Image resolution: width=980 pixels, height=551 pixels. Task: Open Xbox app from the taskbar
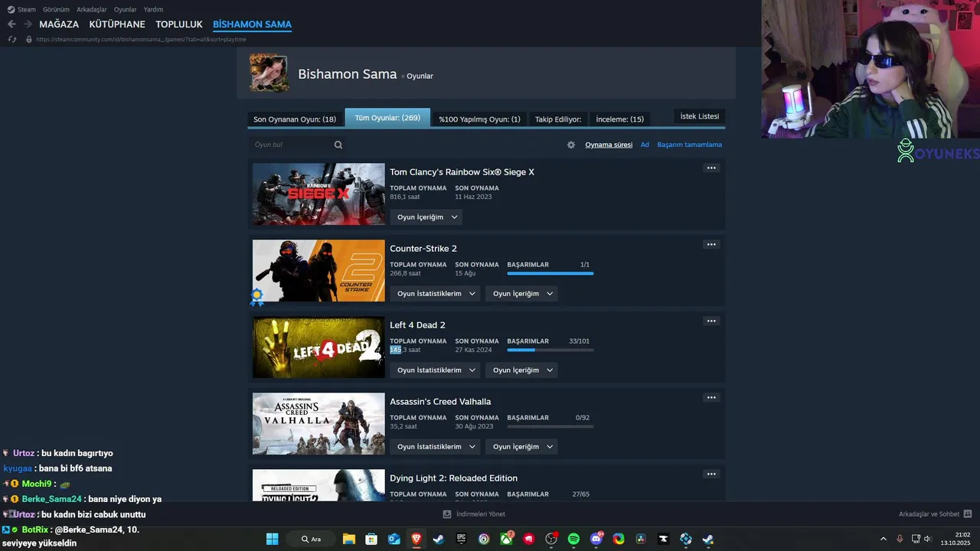pyautogui.click(x=506, y=539)
